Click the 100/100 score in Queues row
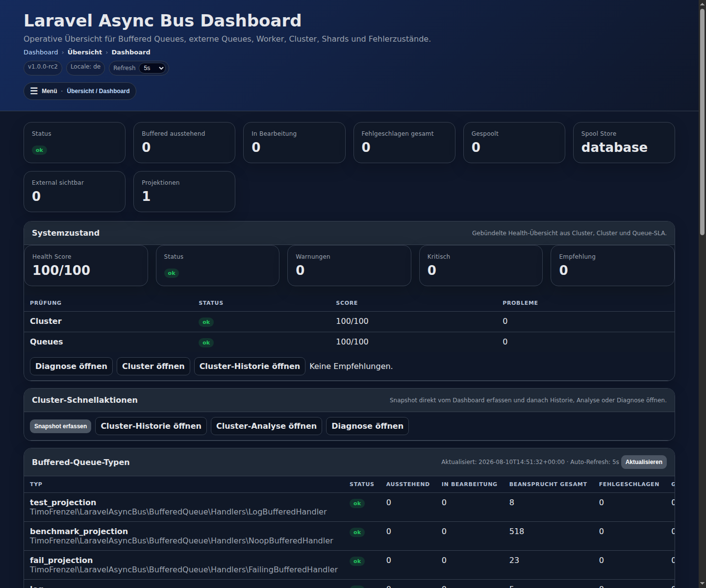The width and height of the screenshot is (706, 588). [352, 342]
